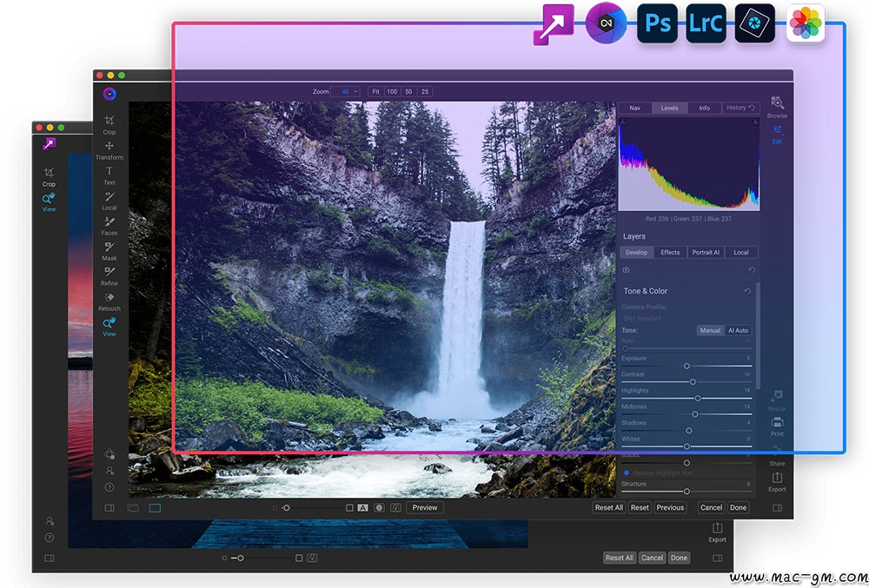Click Done in the front window
The image size is (869, 588).
(x=738, y=508)
